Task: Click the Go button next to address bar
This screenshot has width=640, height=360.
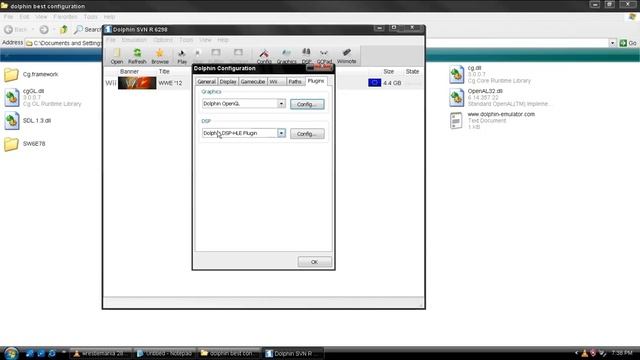Action: (x=628, y=43)
